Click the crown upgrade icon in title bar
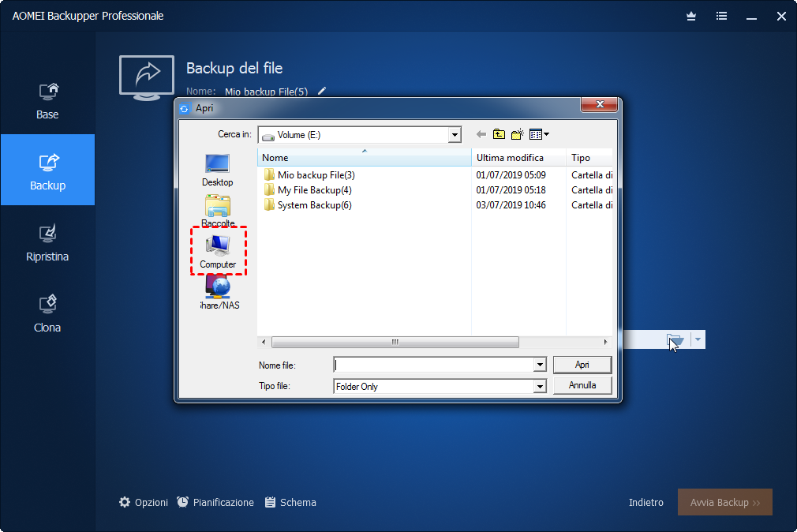797x532 pixels. click(x=690, y=17)
